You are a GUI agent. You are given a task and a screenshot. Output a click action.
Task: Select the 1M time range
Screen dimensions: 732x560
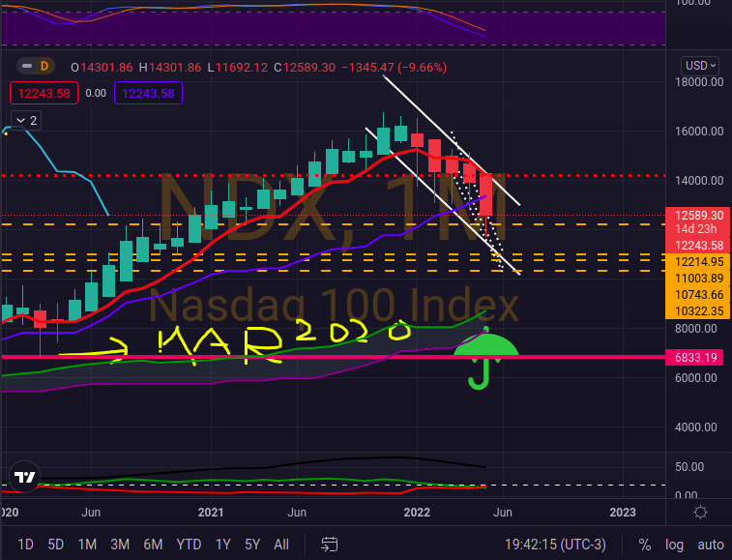[x=87, y=545]
